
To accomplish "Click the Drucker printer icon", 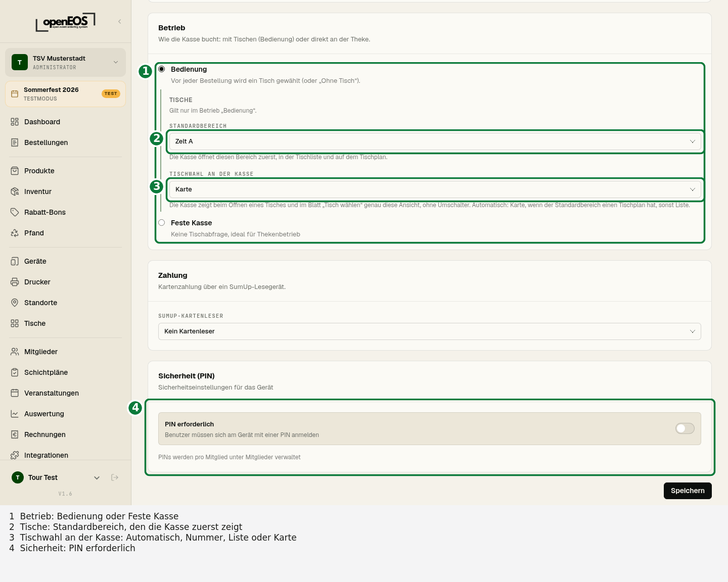I will (15, 282).
